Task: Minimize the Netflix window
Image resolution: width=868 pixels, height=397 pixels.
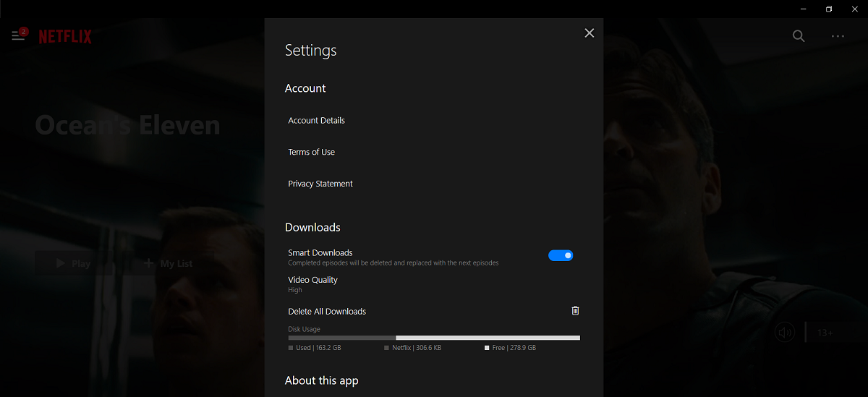Action: 804,9
